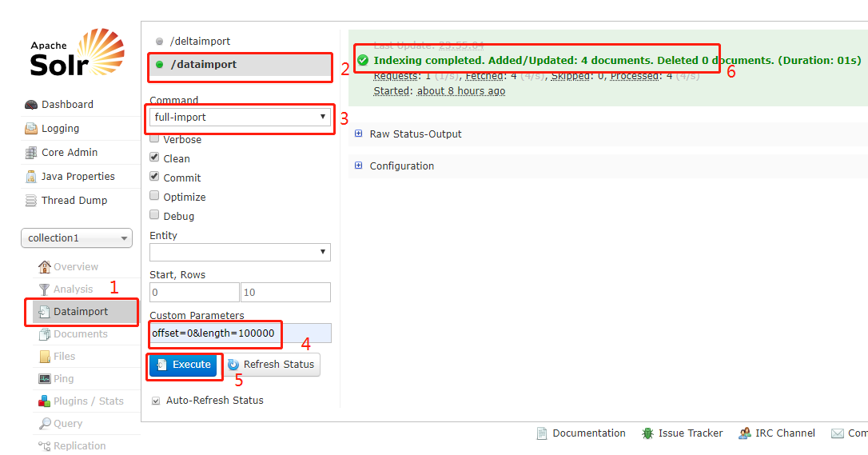868x455 pixels.
Task: Click the Java Properties icon
Action: tap(31, 177)
